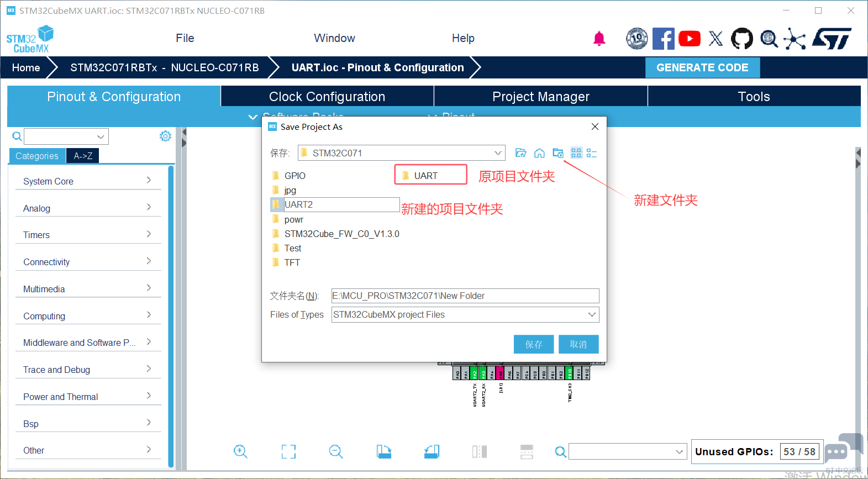Click the notification bell icon
The width and height of the screenshot is (868, 479).
point(599,39)
